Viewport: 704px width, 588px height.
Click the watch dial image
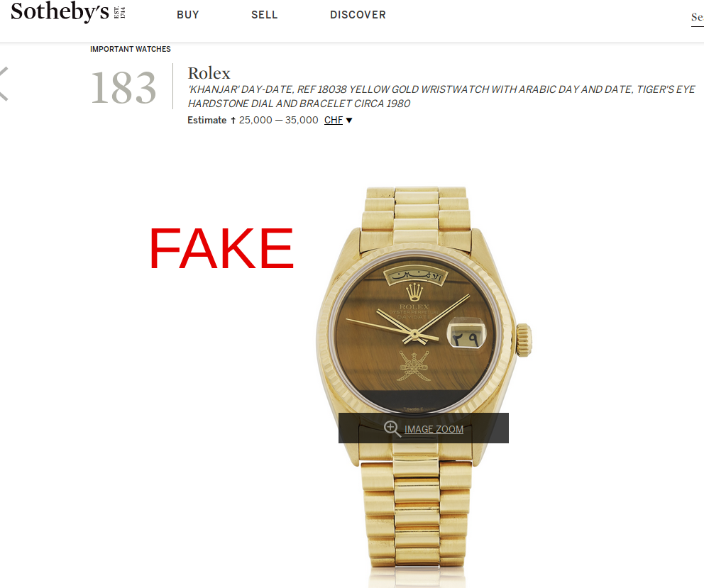click(x=415, y=334)
